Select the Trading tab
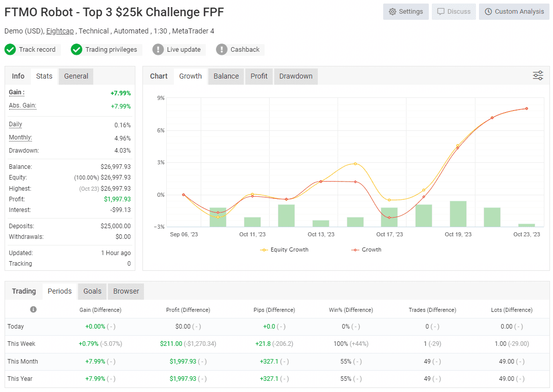The height and width of the screenshot is (392, 553). (24, 291)
